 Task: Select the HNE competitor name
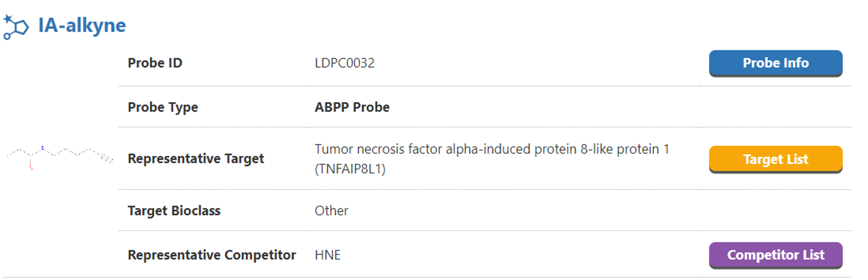[328, 255]
